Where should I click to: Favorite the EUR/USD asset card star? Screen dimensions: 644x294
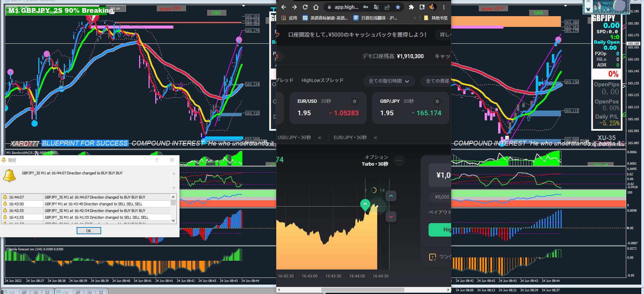tap(354, 101)
